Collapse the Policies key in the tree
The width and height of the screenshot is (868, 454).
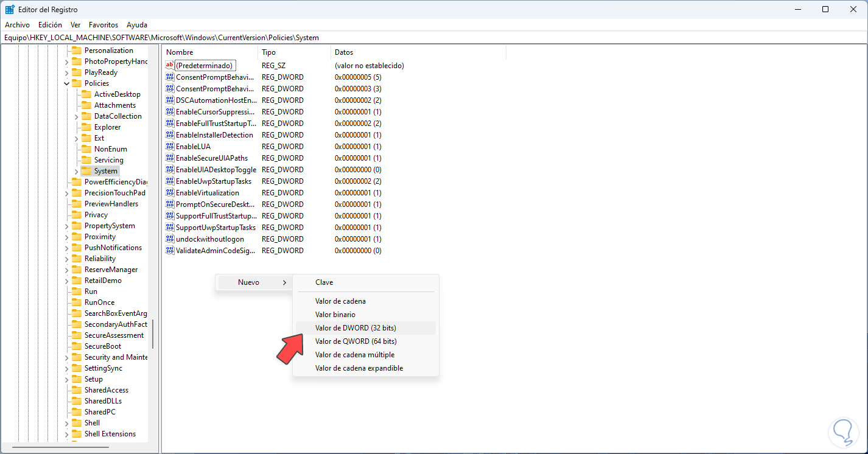pos(66,83)
